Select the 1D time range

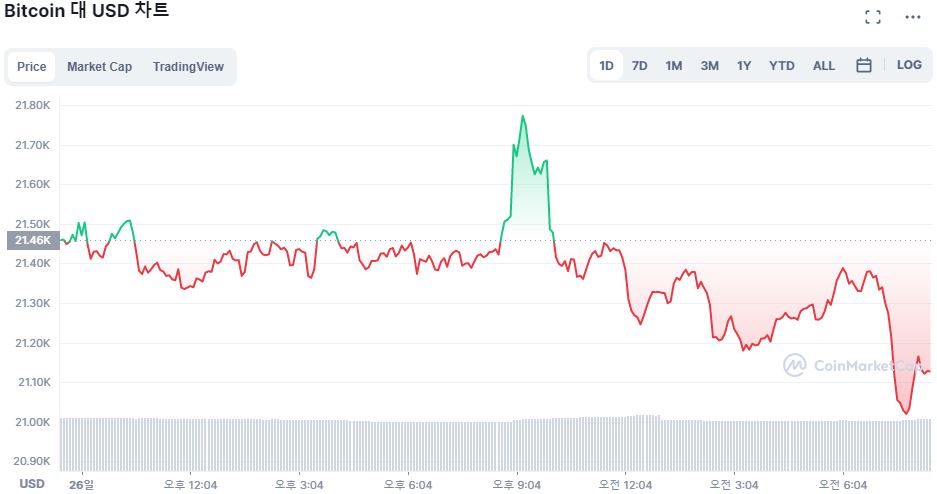606,66
